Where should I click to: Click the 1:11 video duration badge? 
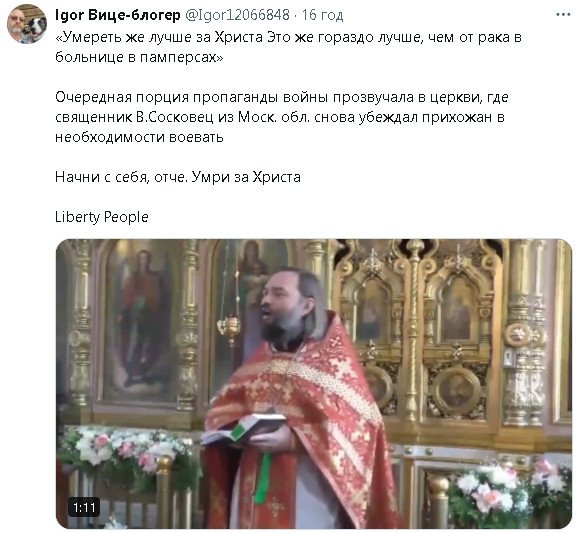[84, 507]
